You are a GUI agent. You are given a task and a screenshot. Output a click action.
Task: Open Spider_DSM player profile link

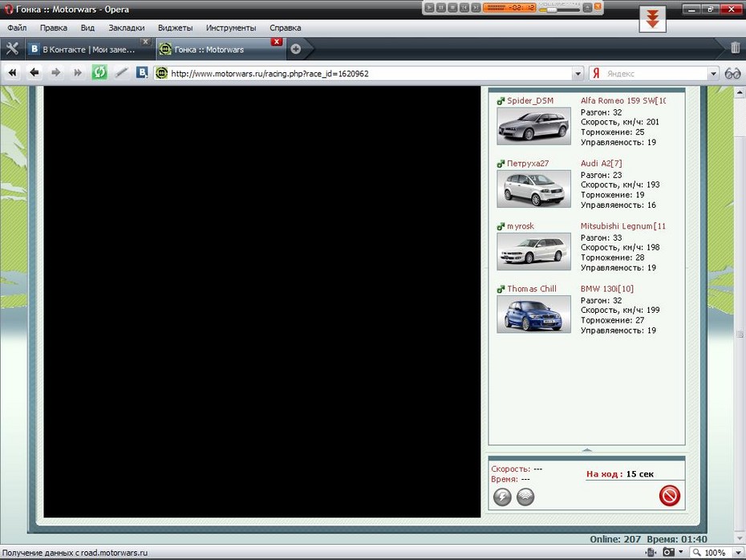(x=530, y=101)
